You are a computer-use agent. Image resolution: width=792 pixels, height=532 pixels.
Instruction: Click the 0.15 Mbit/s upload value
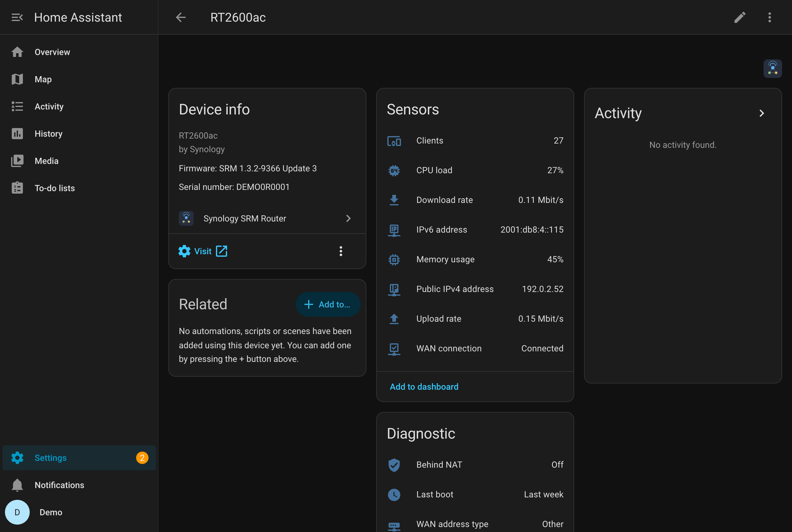[540, 319]
